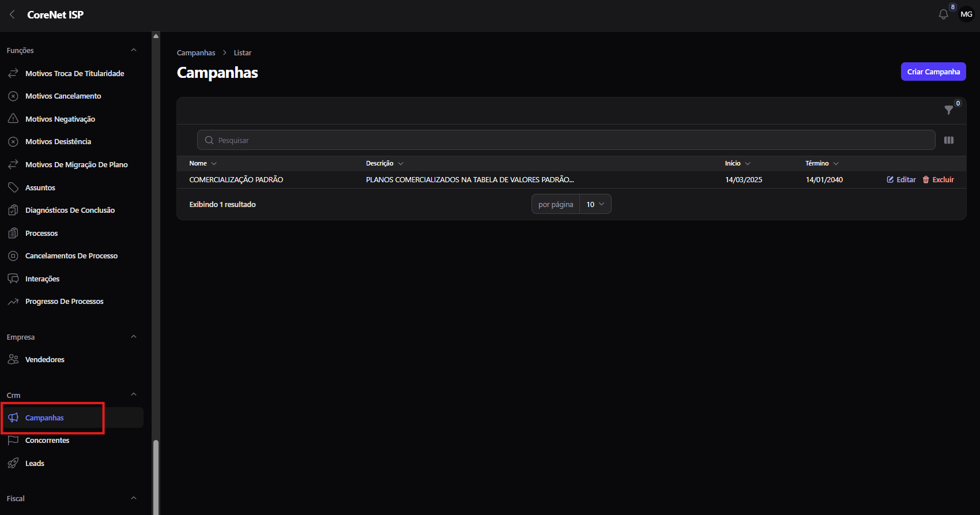This screenshot has height=515, width=980.
Task: Click Excluir on the campaign row
Action: click(x=938, y=179)
